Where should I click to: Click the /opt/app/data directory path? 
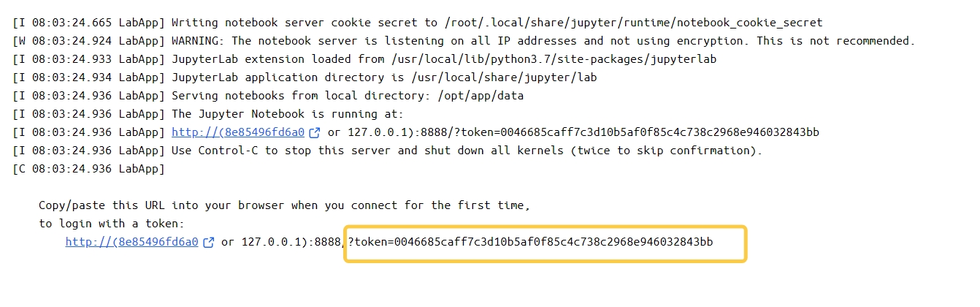(481, 96)
